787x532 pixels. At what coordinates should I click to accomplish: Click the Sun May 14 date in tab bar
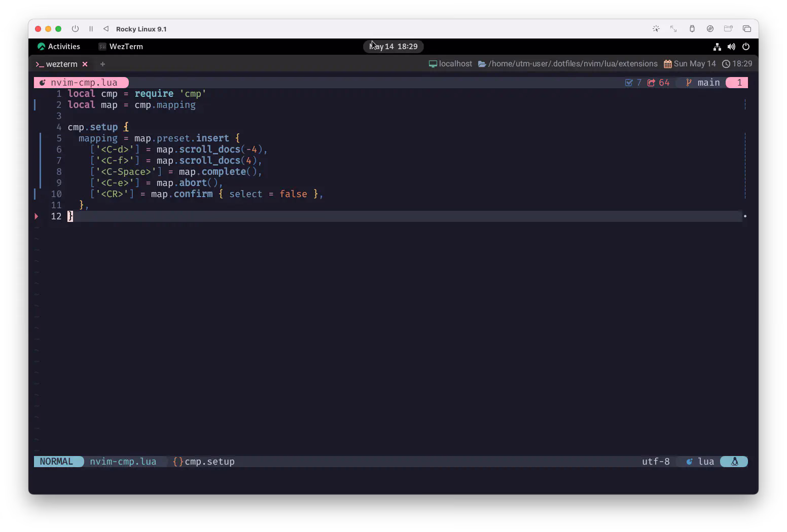[x=695, y=64]
